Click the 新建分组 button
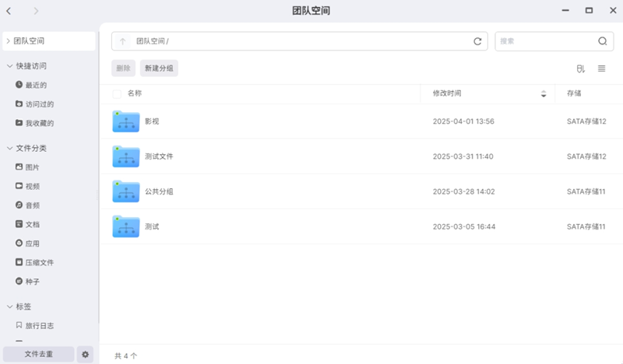This screenshot has width=623, height=364. click(159, 68)
